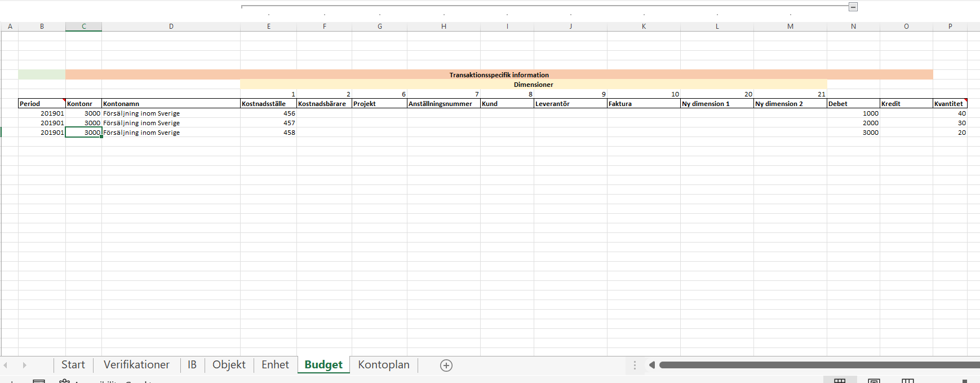Add a new sheet with plus icon
Screen dimensions: 980x383
point(446,366)
